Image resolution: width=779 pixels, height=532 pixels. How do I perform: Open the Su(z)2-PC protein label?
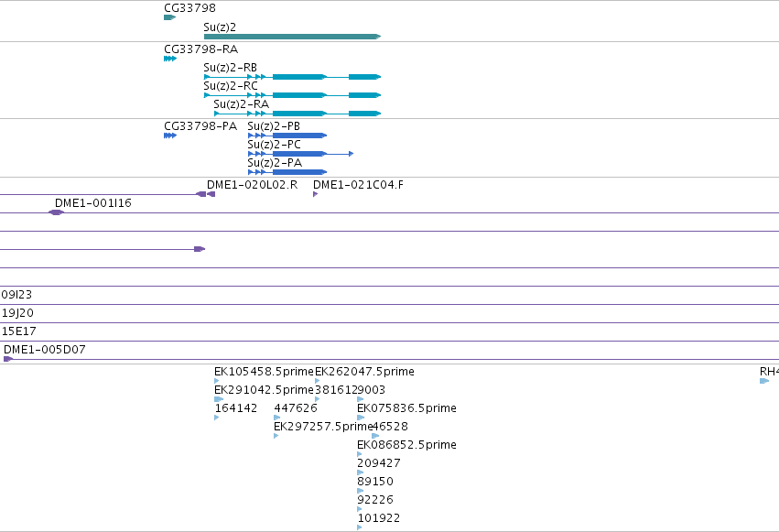pyautogui.click(x=274, y=145)
